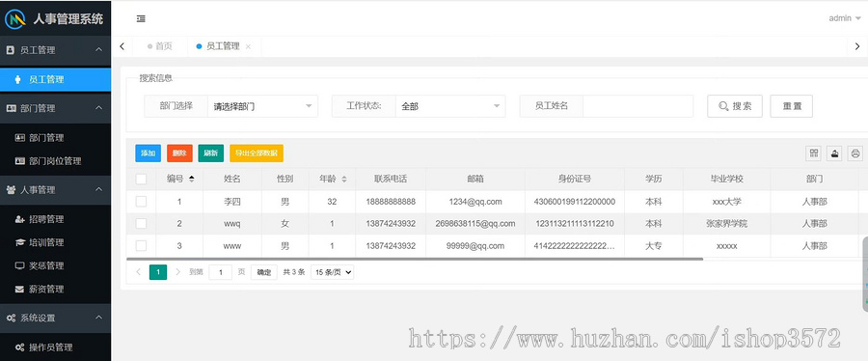Click the table horizontal scrollbar
Screen dimensions: 868x361
pyautogui.click(x=415, y=259)
